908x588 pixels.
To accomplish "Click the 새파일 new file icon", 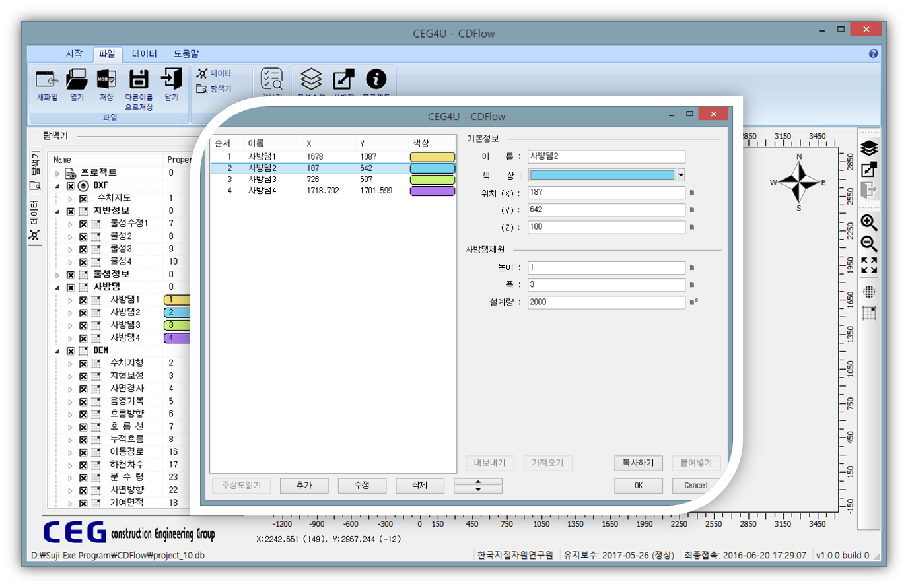I will tap(47, 80).
